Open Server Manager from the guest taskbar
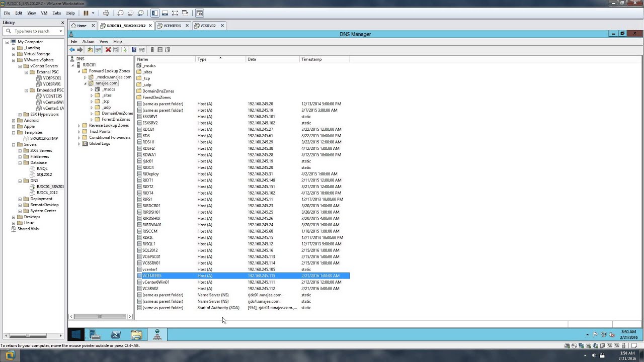Viewport: 644px width, 362px height. coord(95,334)
